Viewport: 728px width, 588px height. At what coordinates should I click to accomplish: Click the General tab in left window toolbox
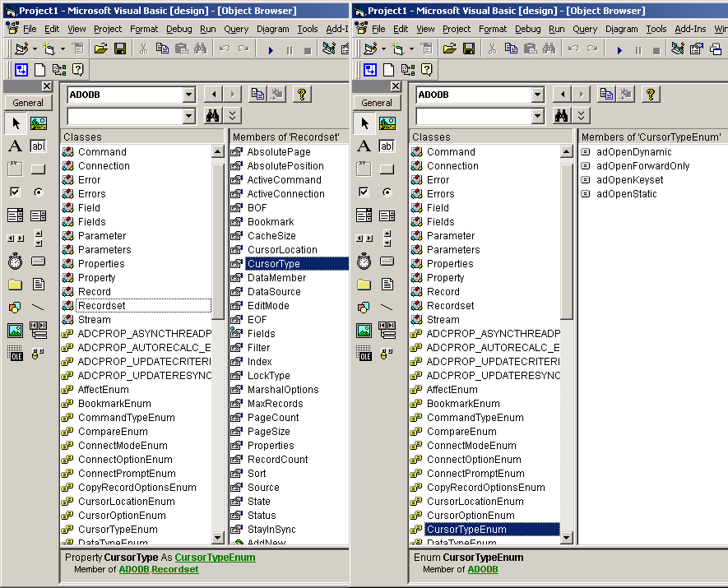[x=28, y=103]
